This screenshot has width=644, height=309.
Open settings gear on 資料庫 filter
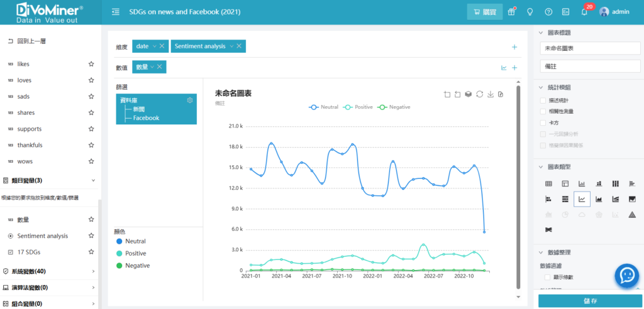pos(190,100)
